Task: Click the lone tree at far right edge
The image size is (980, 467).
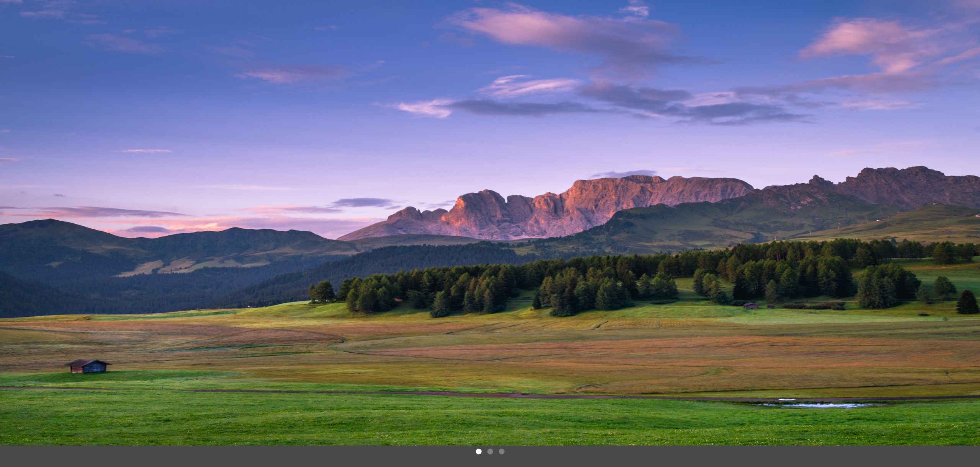Action: [x=967, y=303]
